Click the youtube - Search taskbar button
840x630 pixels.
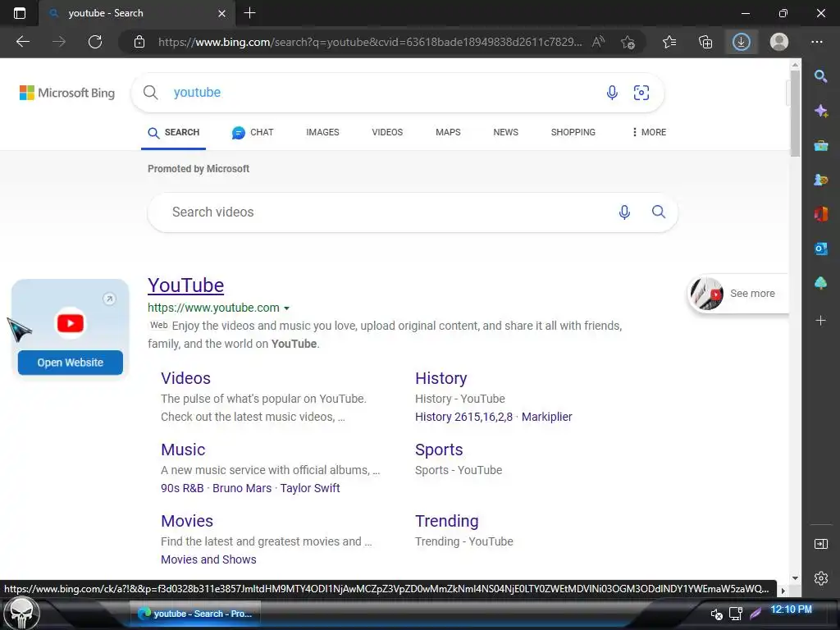pos(195,614)
